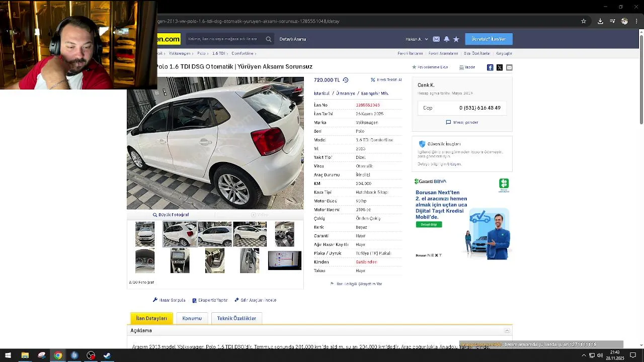The image size is (644, 362).
Task: Share listing on X
Action: point(500,67)
